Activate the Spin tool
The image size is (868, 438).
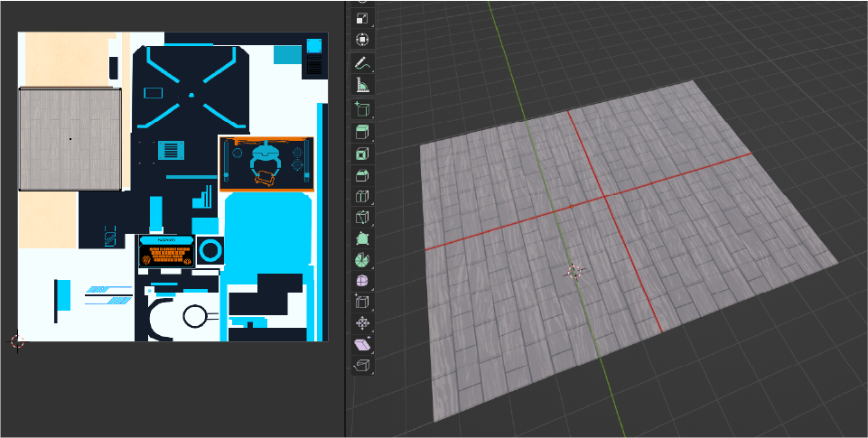coord(362,259)
